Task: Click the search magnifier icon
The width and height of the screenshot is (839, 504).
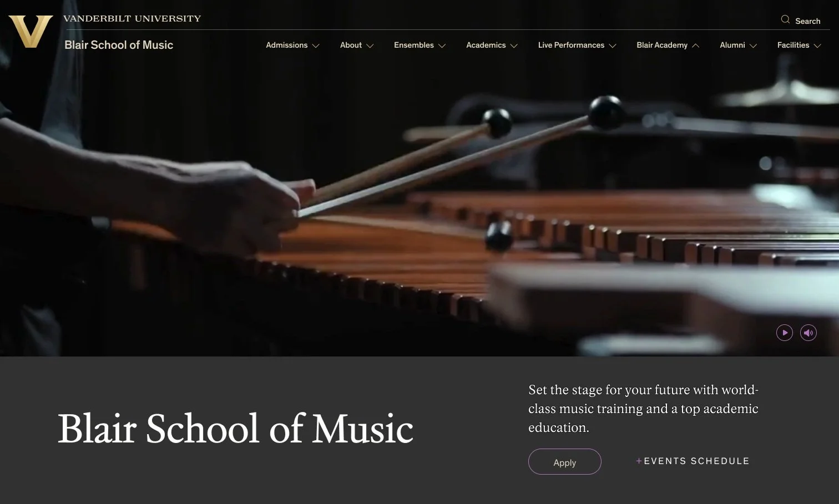Action: tap(785, 20)
